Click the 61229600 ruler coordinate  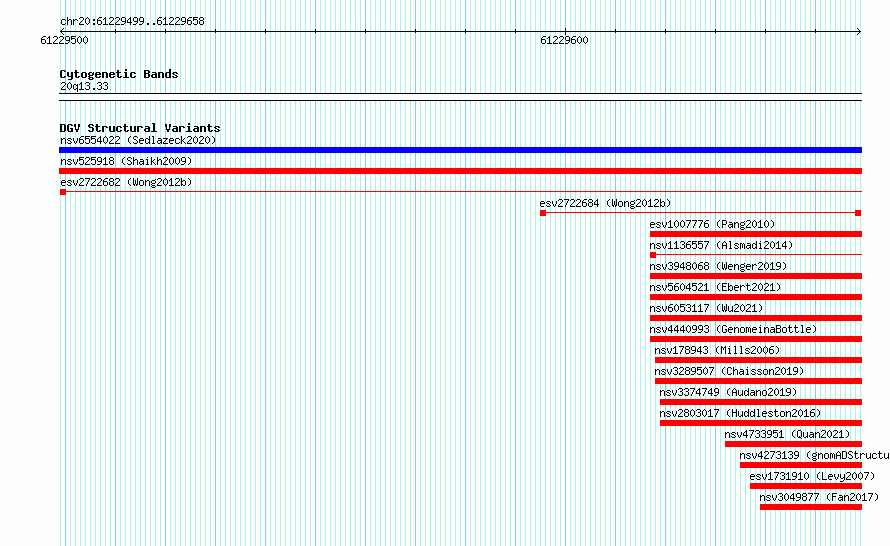pos(564,40)
